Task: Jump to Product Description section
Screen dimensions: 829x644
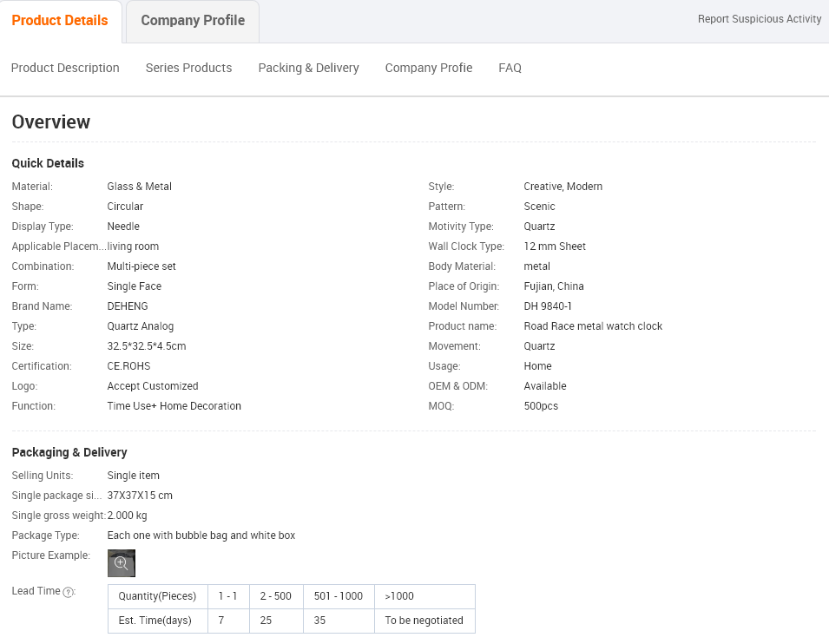Action: tap(65, 68)
